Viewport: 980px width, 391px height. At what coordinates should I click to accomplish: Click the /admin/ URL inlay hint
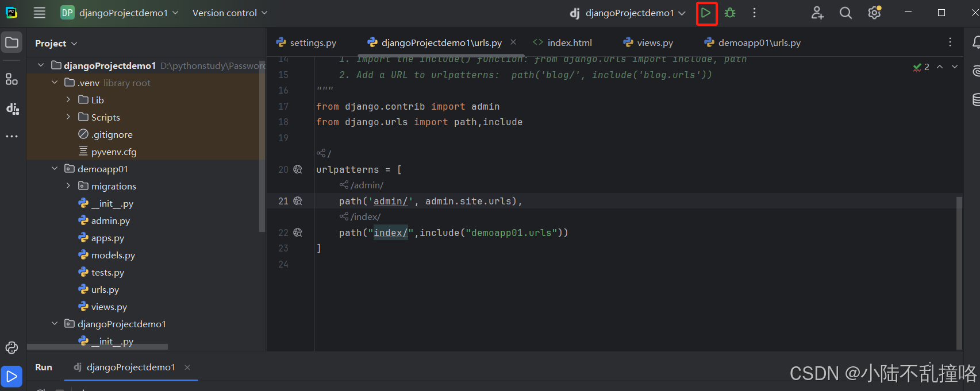pyautogui.click(x=362, y=185)
